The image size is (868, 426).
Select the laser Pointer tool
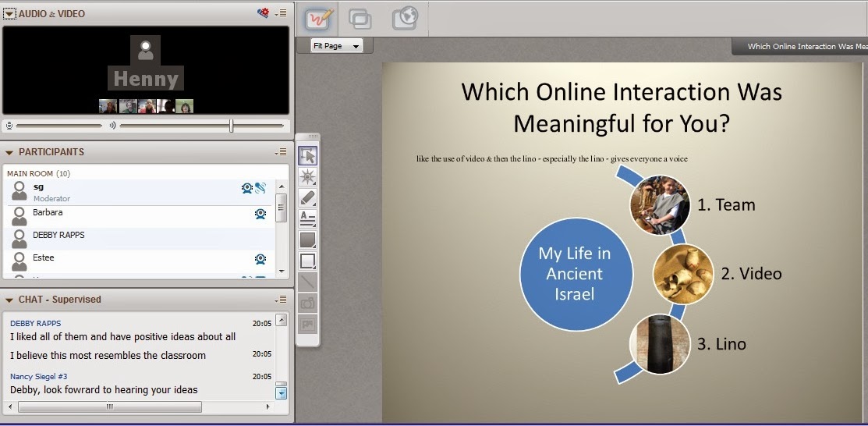pos(308,177)
